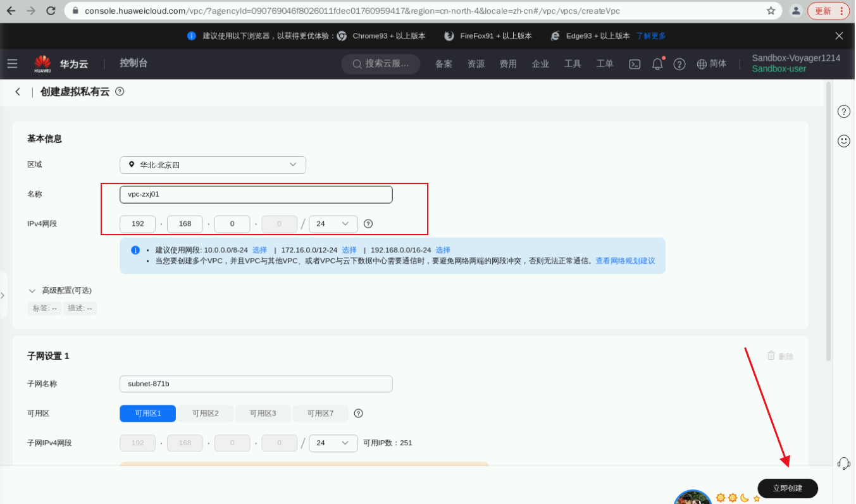Click the 了解更多 browser info link
Viewport: 856px width, 504px height.
(x=651, y=36)
